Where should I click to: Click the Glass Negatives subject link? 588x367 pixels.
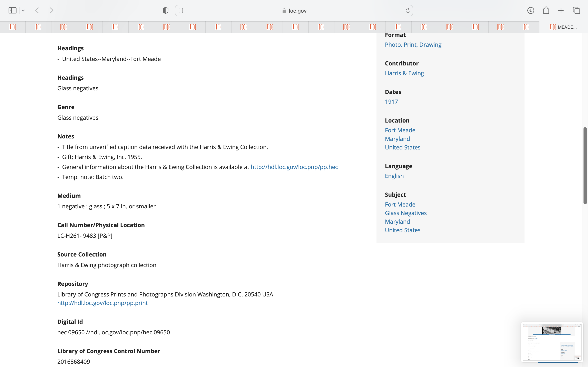[405, 213]
